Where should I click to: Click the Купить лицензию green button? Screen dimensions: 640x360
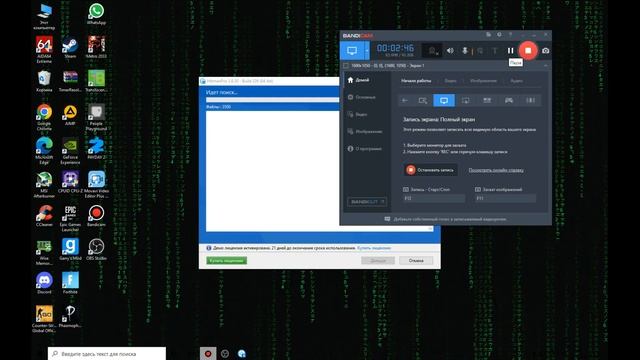(227, 260)
